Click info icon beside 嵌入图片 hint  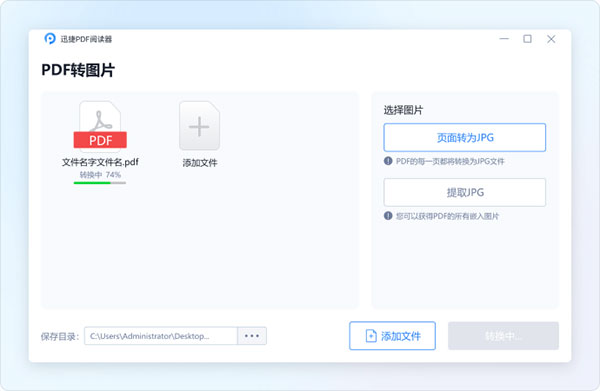[x=388, y=216]
